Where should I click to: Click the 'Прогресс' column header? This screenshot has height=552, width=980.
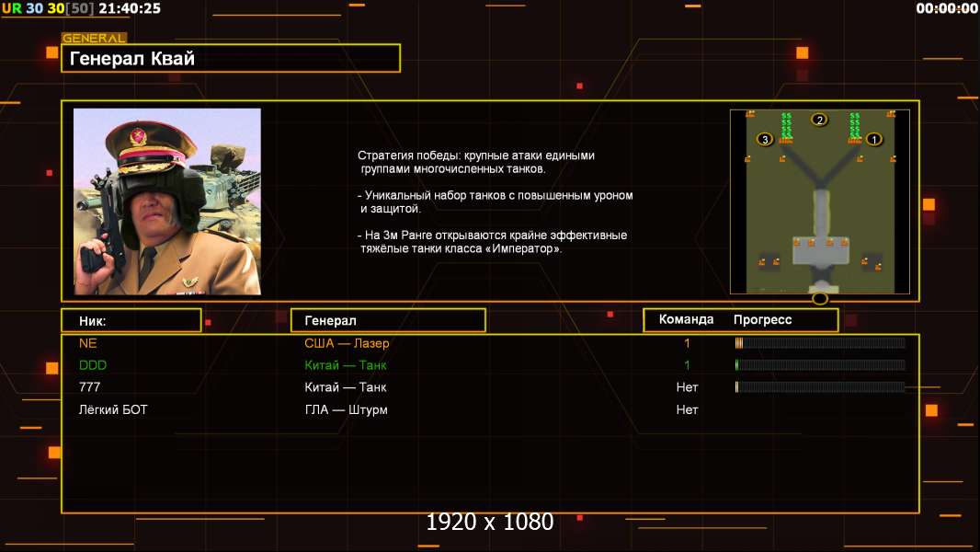click(762, 319)
